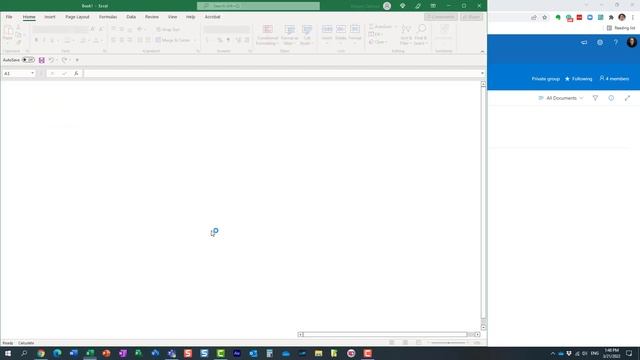
Task: Open the Format as Table gallery
Action: tap(289, 35)
